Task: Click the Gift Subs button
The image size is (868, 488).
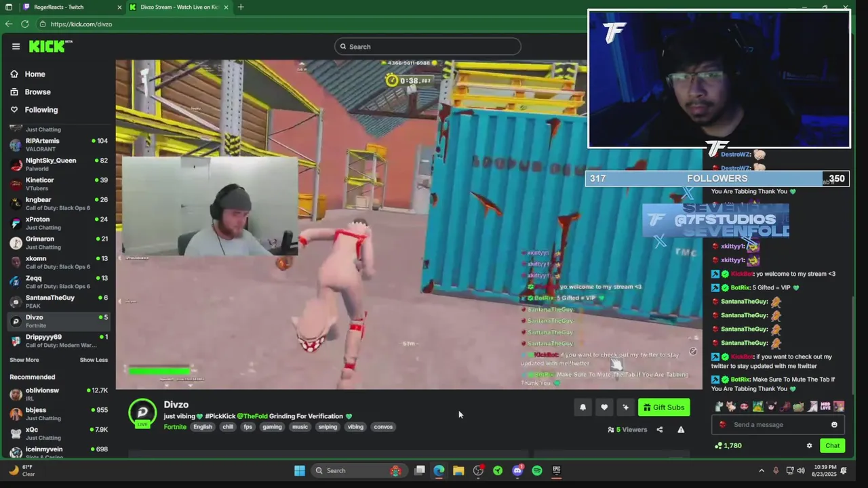Action: pos(664,407)
